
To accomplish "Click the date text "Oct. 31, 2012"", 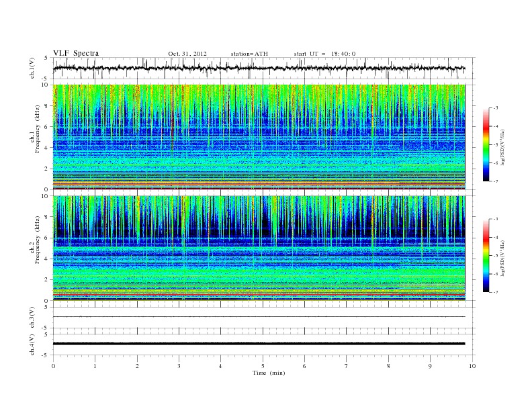I will pyautogui.click(x=187, y=54).
